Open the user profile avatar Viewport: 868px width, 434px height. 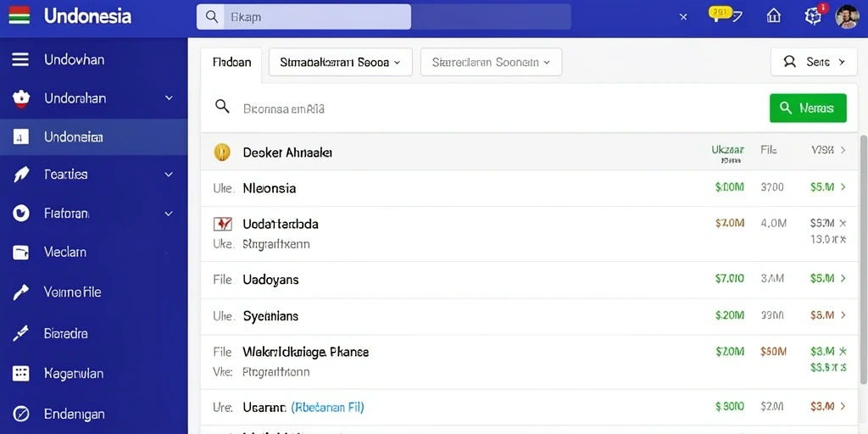pyautogui.click(x=847, y=17)
